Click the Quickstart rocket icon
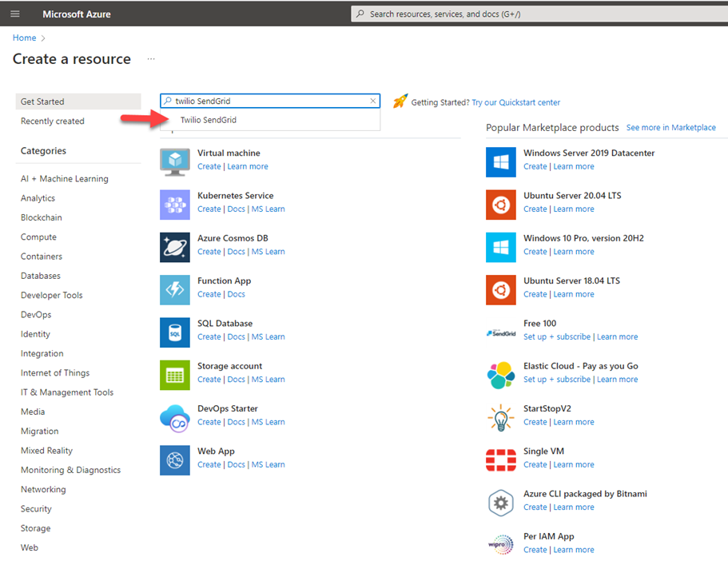This screenshot has height=565, width=728. point(400,101)
